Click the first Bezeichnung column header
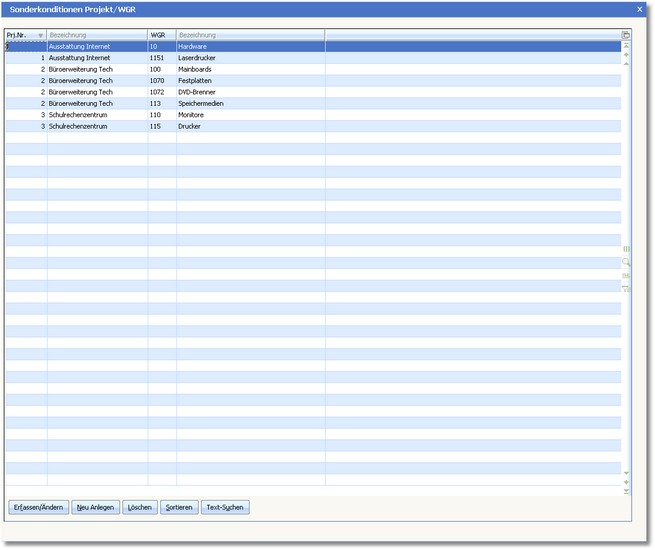The height and width of the screenshot is (550, 655). pos(97,35)
